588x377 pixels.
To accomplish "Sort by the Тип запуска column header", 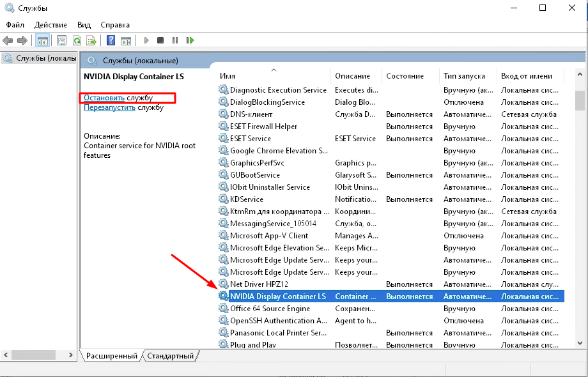I will click(468, 75).
